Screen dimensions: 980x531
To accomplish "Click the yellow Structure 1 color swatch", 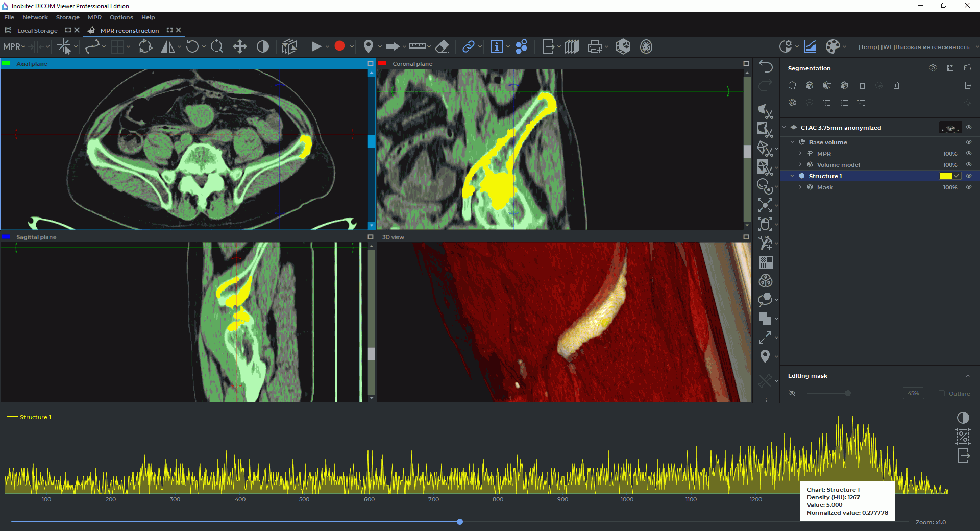I will (x=945, y=176).
